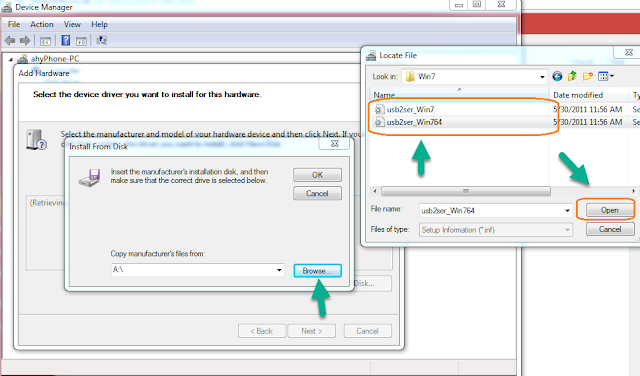Open the Action menu

tap(42, 24)
